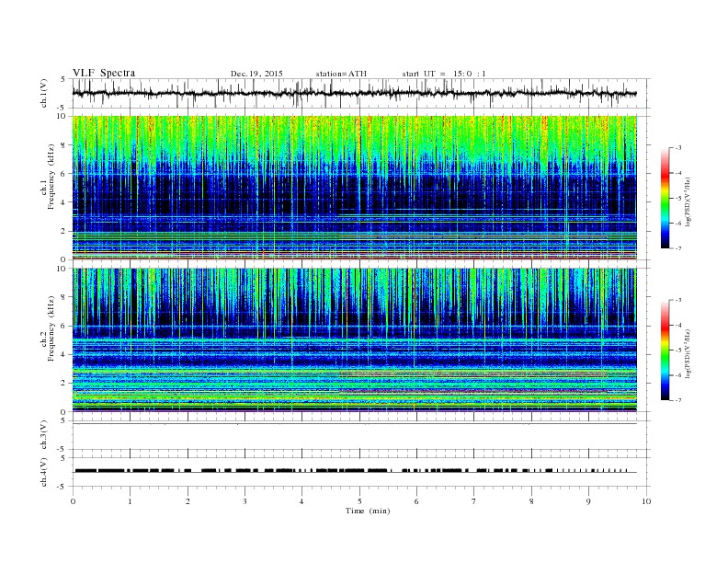
Task: Click the "VLF Spectra" plot title
Action: (104, 73)
